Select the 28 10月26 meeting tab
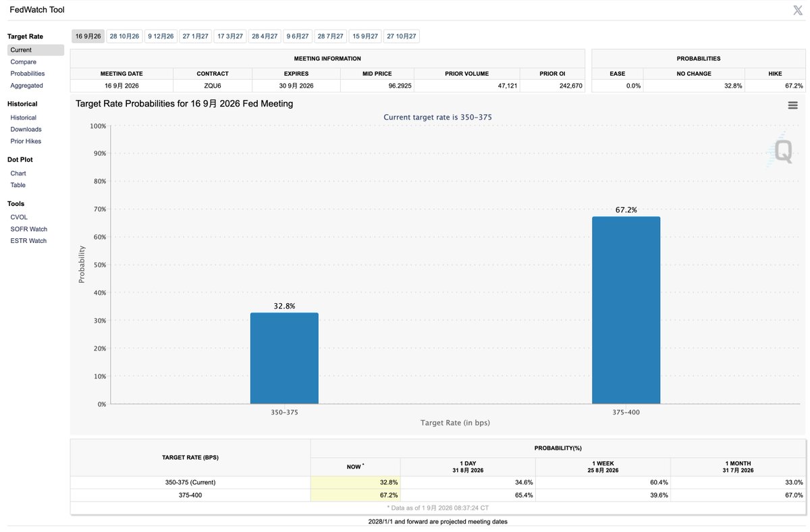 124,36
